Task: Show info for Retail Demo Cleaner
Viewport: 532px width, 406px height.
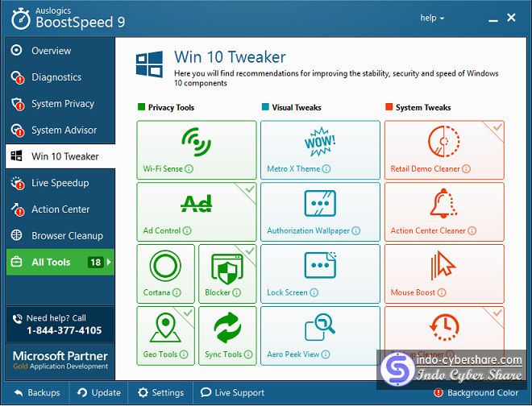Action: click(467, 168)
